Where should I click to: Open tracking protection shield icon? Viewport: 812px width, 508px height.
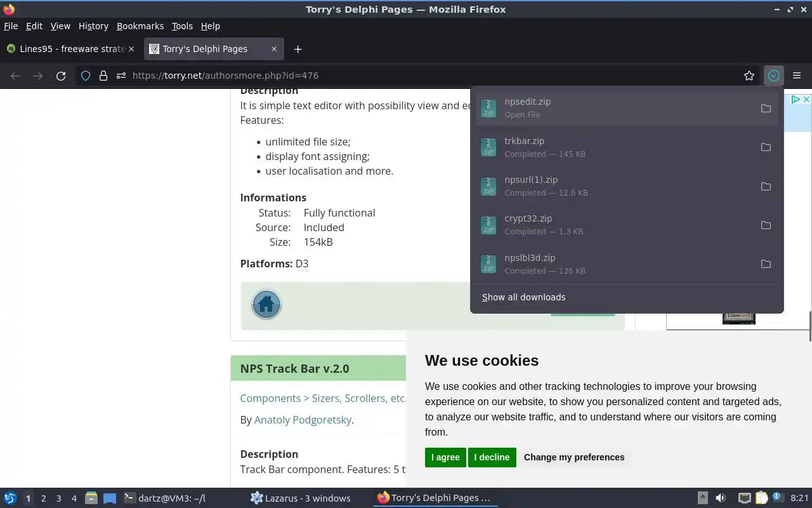[86, 76]
